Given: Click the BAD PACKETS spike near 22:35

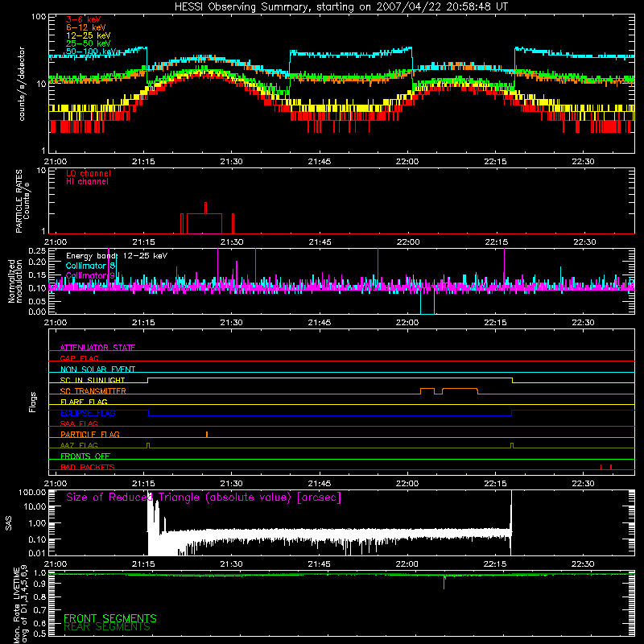Looking at the screenshot, I should 611,467.
